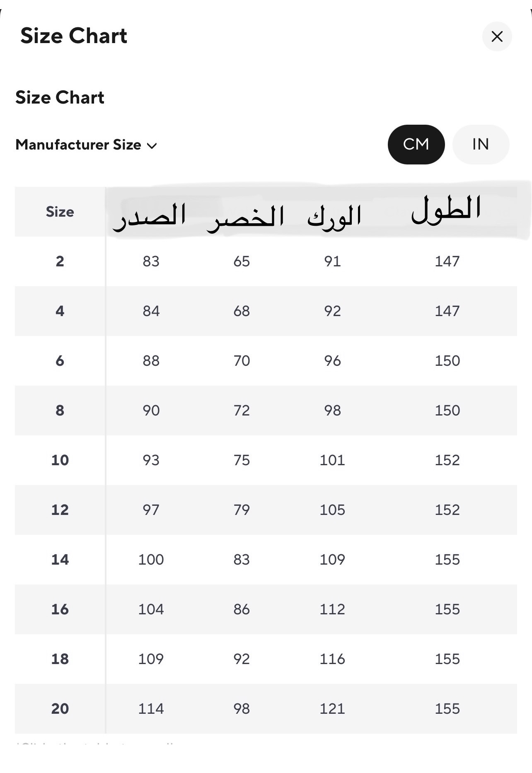This screenshot has width=532, height=773.
Task: Select the size 10 row label
Action: (x=60, y=460)
